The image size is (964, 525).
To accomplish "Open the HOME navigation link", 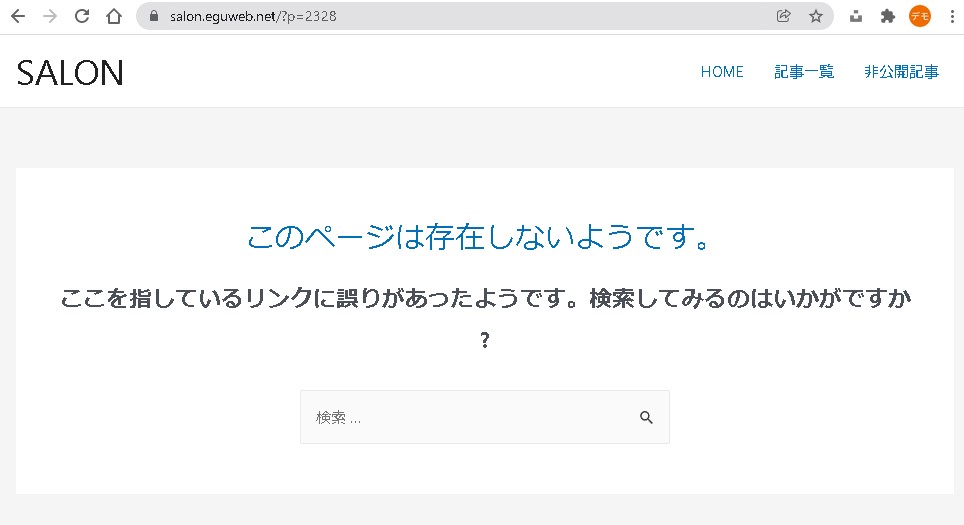I will [x=722, y=72].
